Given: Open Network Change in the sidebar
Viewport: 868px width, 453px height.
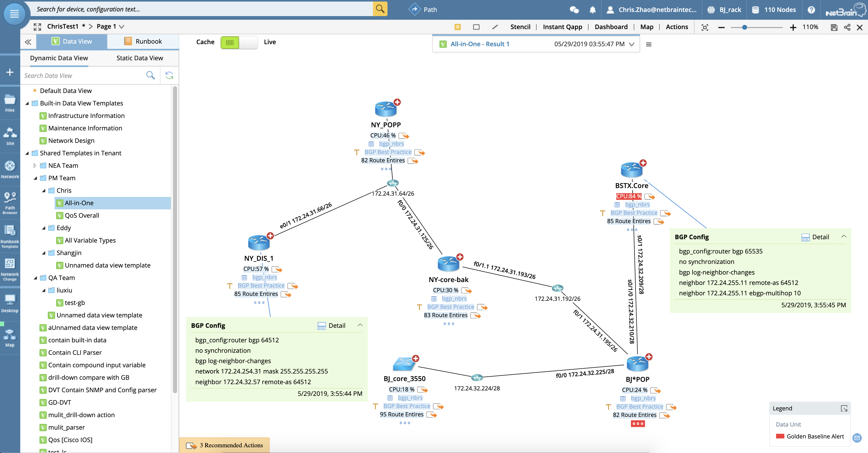Looking at the screenshot, I should pos(10,269).
